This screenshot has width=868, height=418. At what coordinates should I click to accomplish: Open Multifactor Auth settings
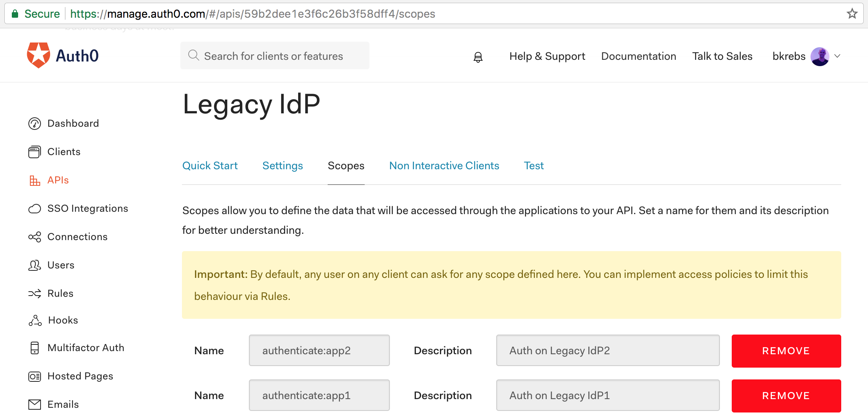pyautogui.click(x=86, y=348)
